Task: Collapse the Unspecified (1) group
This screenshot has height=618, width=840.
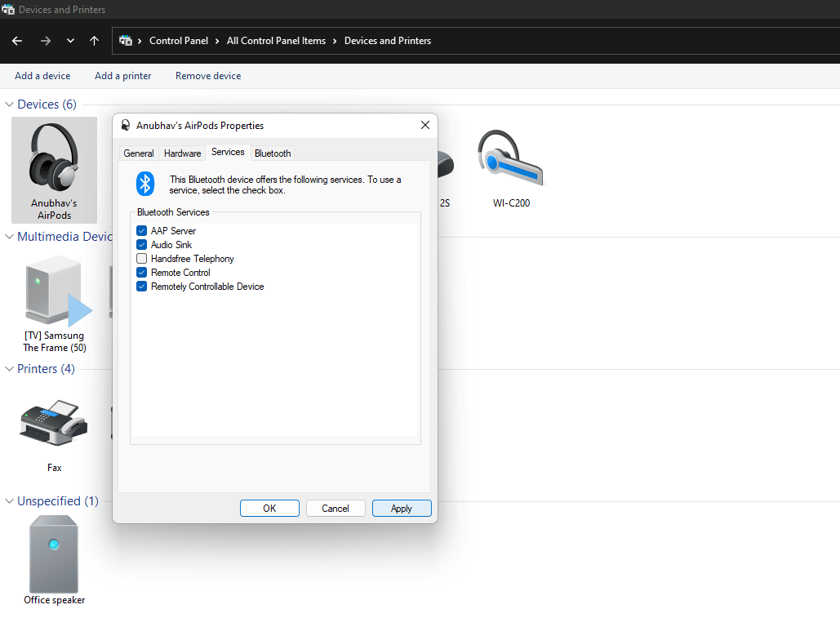Action: click(x=9, y=501)
